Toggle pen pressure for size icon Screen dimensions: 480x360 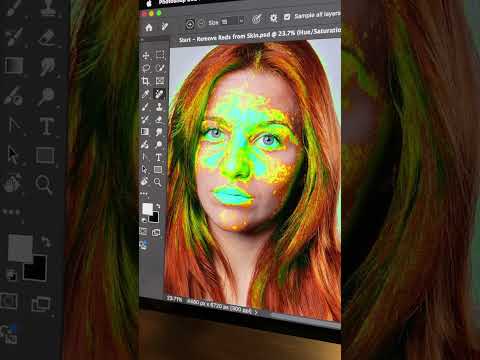[x=256, y=19]
